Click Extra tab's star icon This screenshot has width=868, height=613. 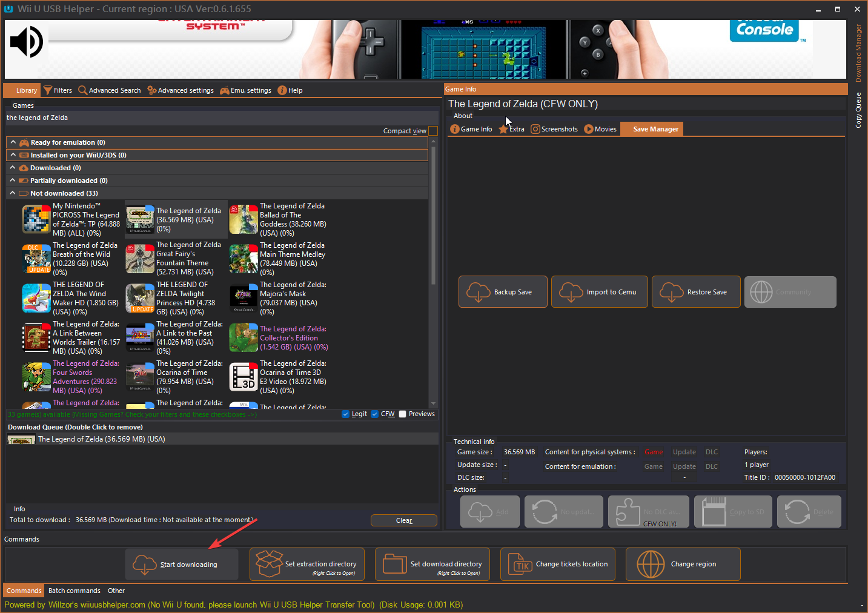503,129
